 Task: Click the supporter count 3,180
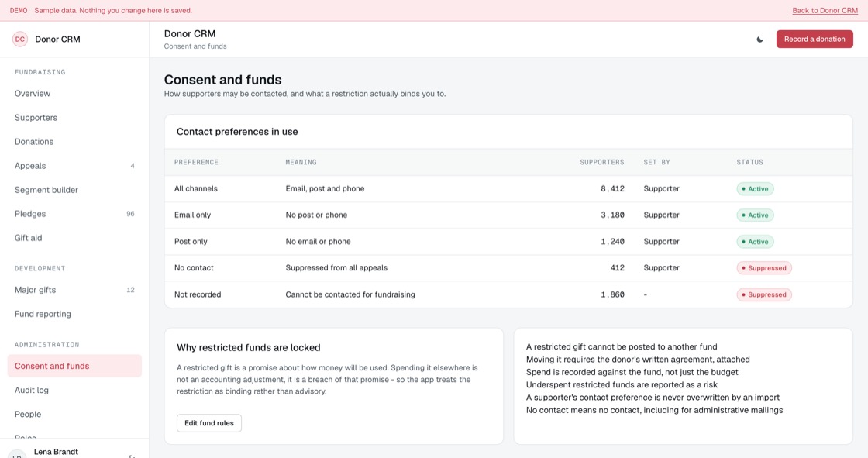coord(612,215)
